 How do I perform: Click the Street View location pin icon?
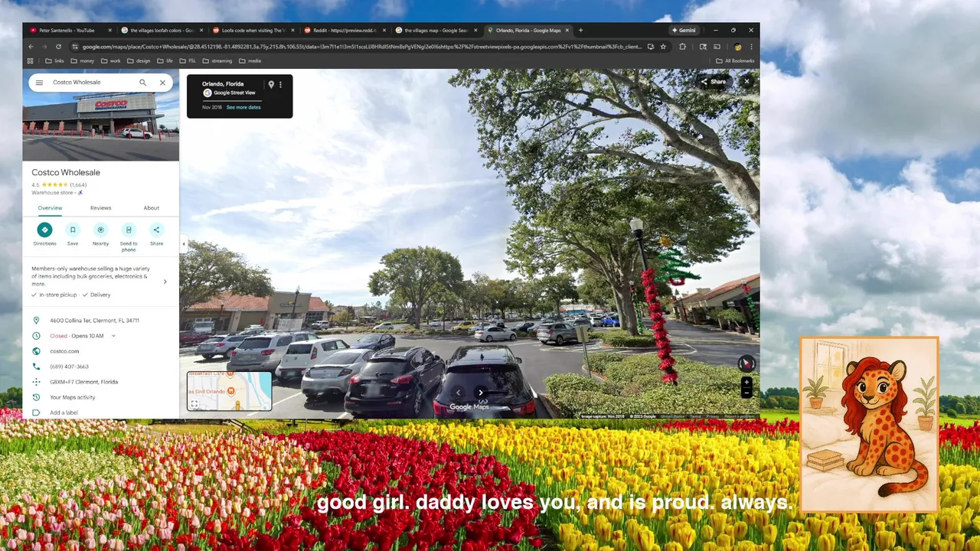[x=270, y=85]
